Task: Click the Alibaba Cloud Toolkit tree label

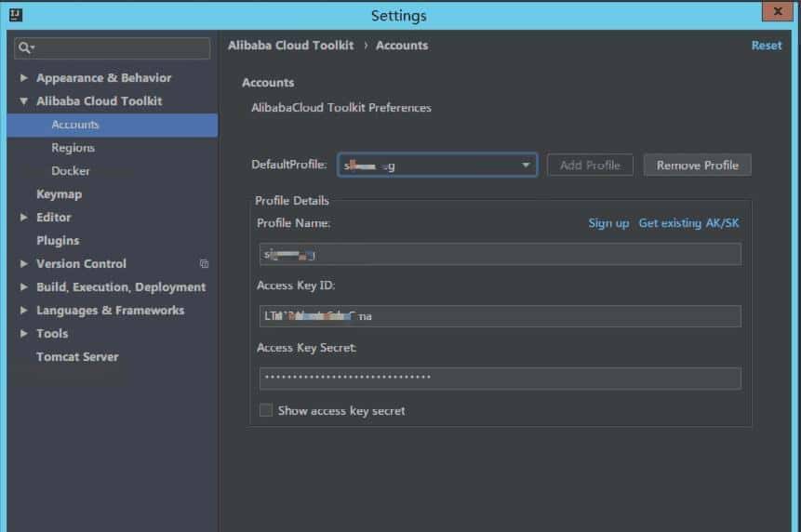Action: 100,101
